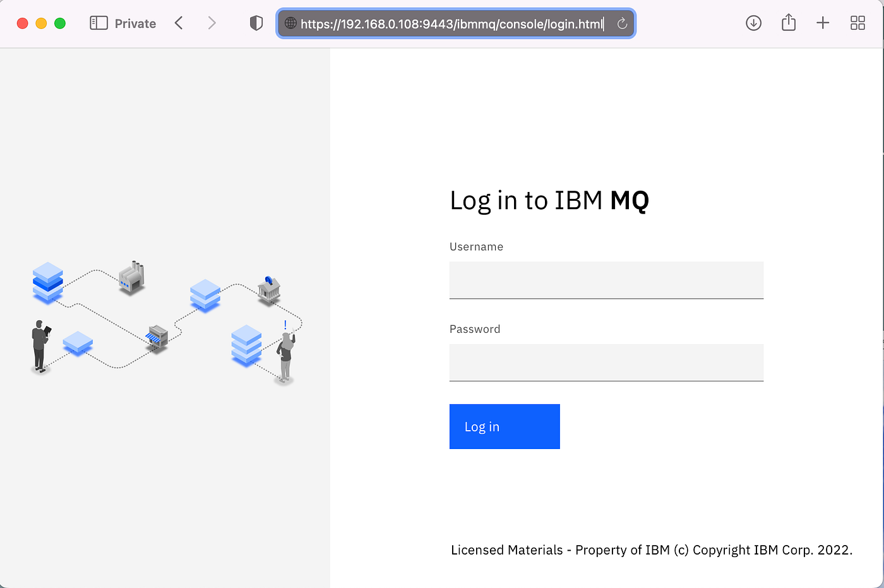Click the globe icon in the address bar

coord(290,23)
